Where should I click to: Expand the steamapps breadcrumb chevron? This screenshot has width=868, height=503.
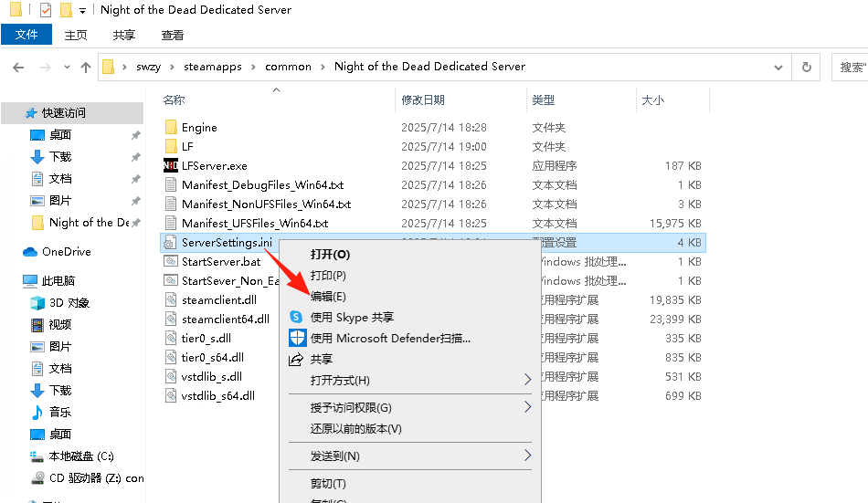[x=253, y=67]
